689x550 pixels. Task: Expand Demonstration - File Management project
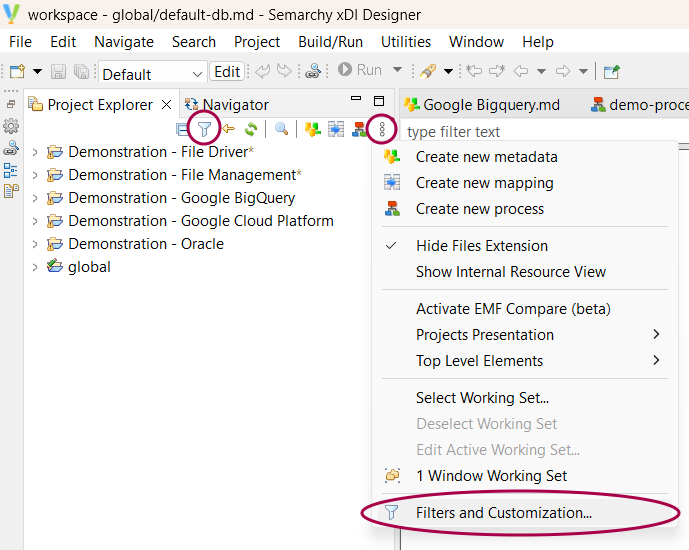(35, 175)
